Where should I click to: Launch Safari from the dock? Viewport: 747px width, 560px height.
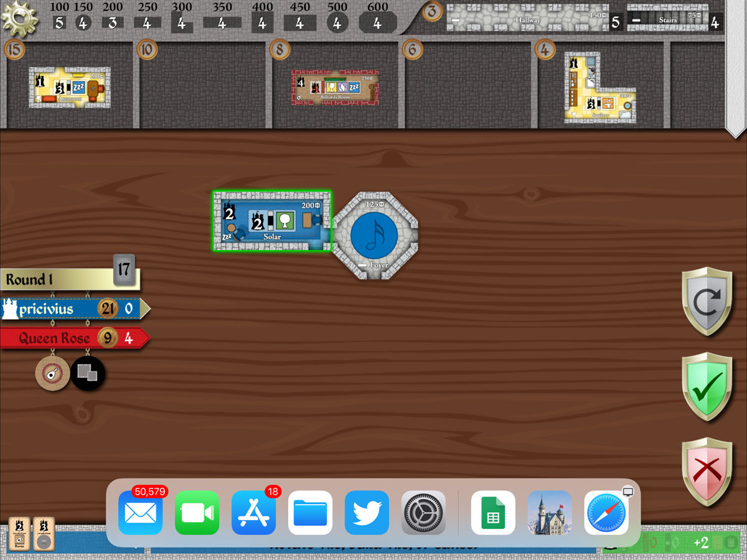click(607, 513)
